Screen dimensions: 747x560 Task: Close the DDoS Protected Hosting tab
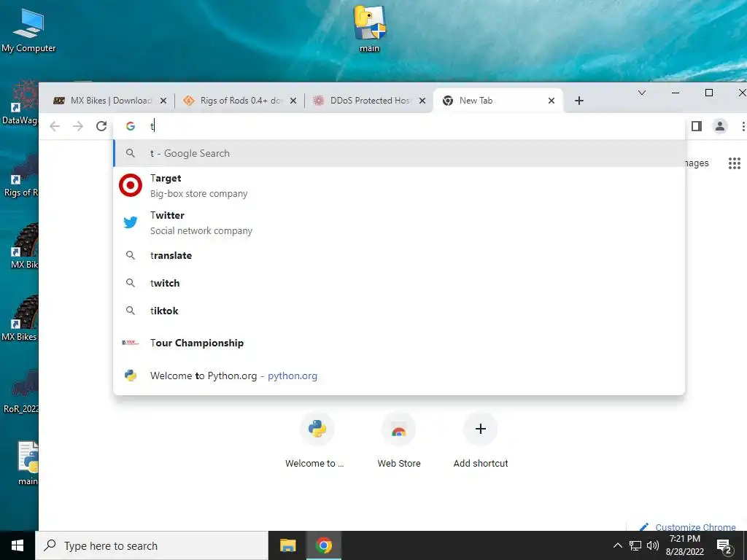pos(422,101)
